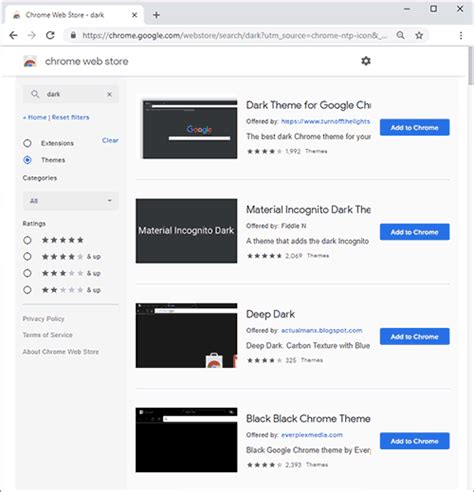Viewport: 474px width, 492px height.
Task: Click the dark search input field
Action: tap(72, 94)
